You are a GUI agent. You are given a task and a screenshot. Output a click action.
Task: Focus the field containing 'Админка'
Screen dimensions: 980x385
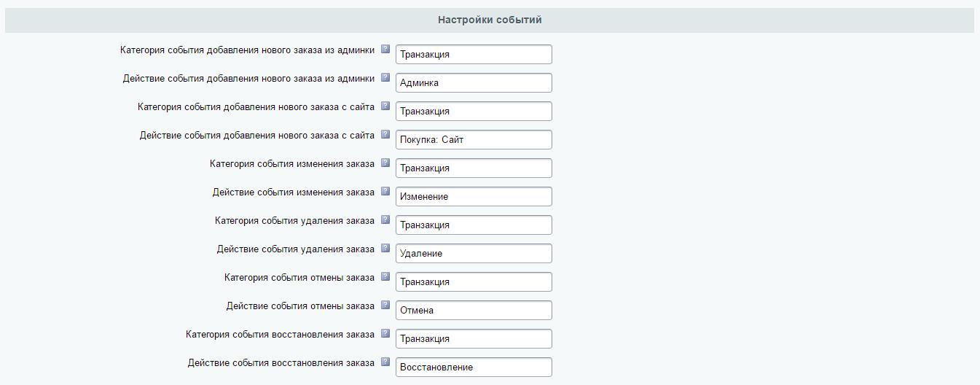point(474,83)
